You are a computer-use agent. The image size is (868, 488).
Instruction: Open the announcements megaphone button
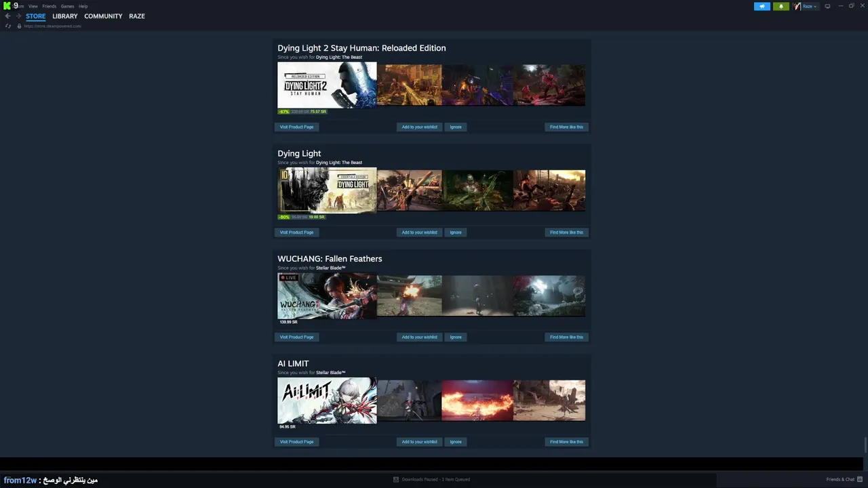pos(762,6)
